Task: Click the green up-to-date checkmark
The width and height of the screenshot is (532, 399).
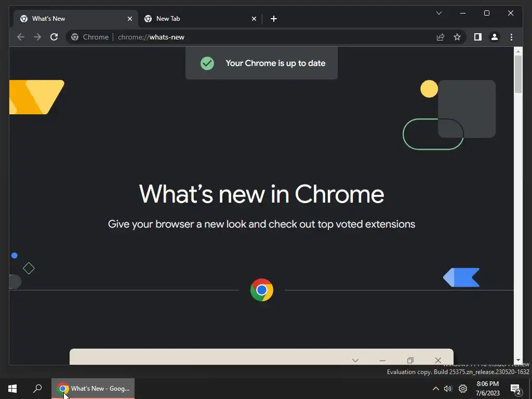Action: pyautogui.click(x=207, y=63)
